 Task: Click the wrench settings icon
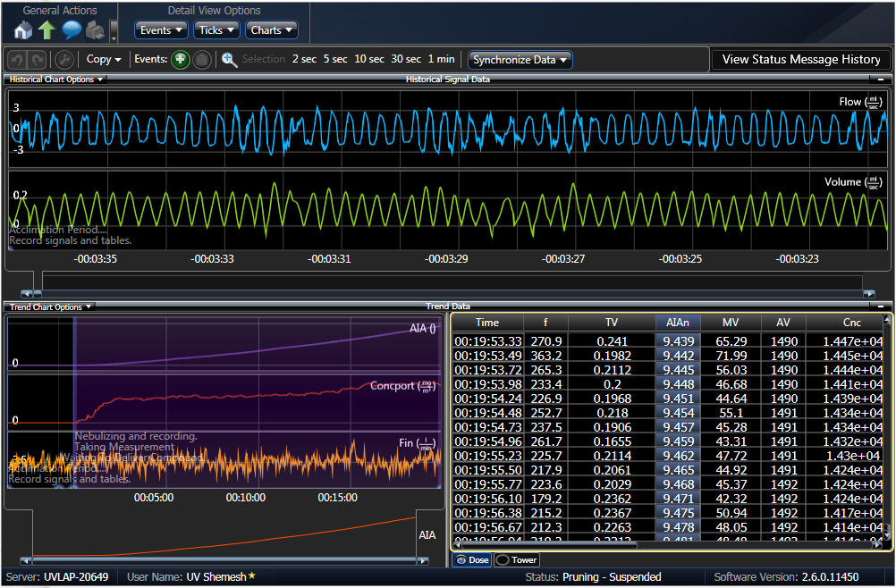click(64, 60)
